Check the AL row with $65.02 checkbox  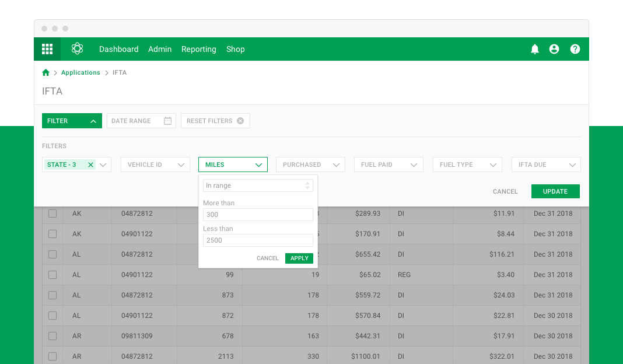tap(52, 275)
